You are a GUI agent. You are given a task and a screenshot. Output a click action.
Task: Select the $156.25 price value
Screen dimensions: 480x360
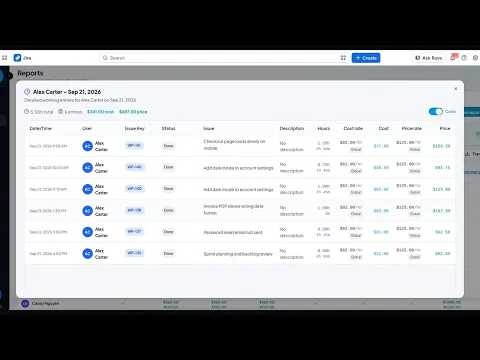441,146
